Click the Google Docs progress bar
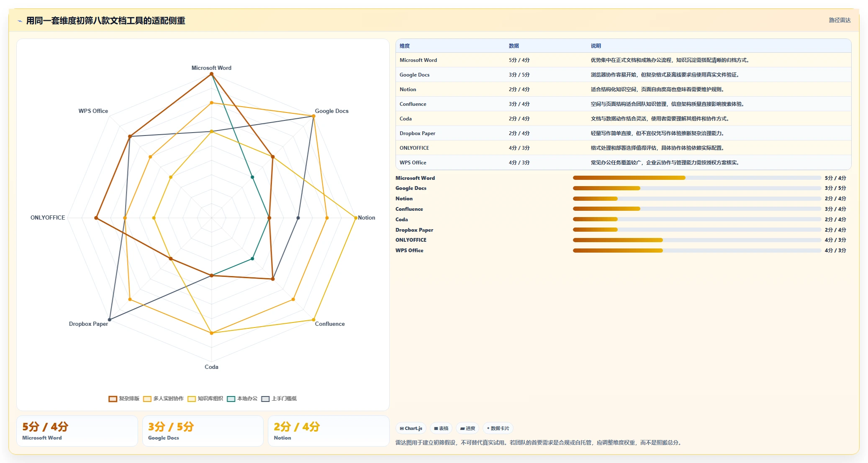This screenshot has height=463, width=868. click(x=697, y=188)
